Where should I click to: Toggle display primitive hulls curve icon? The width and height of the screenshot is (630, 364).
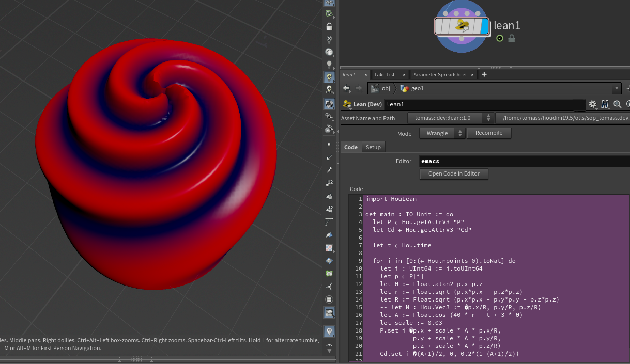click(329, 222)
